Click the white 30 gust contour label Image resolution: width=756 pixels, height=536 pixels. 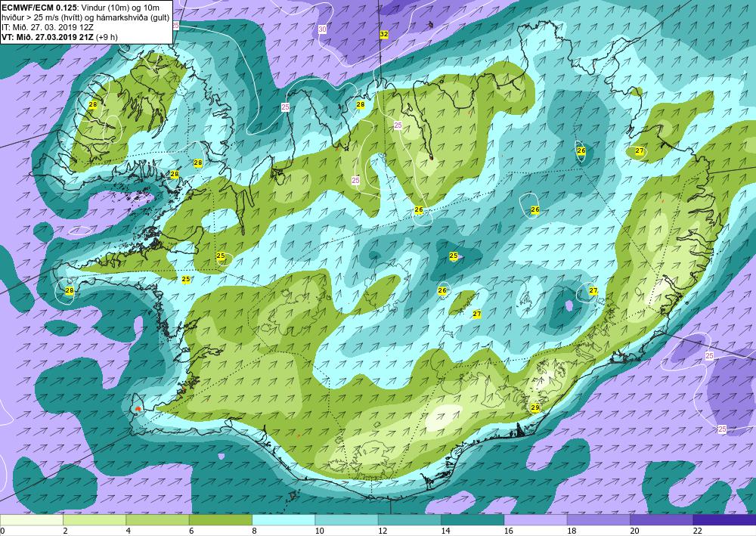coord(322,29)
